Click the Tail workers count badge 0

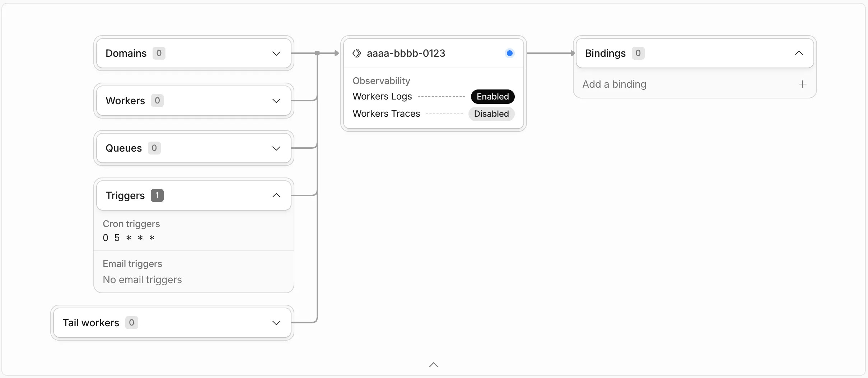point(131,323)
